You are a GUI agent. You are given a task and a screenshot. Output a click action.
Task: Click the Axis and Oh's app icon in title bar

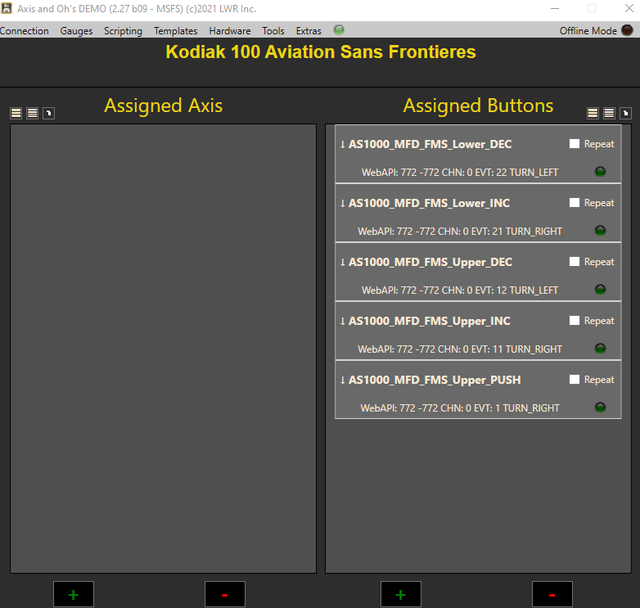pos(7,8)
